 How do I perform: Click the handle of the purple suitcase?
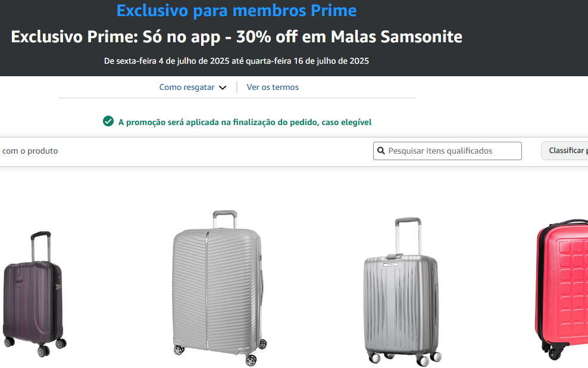tap(40, 244)
